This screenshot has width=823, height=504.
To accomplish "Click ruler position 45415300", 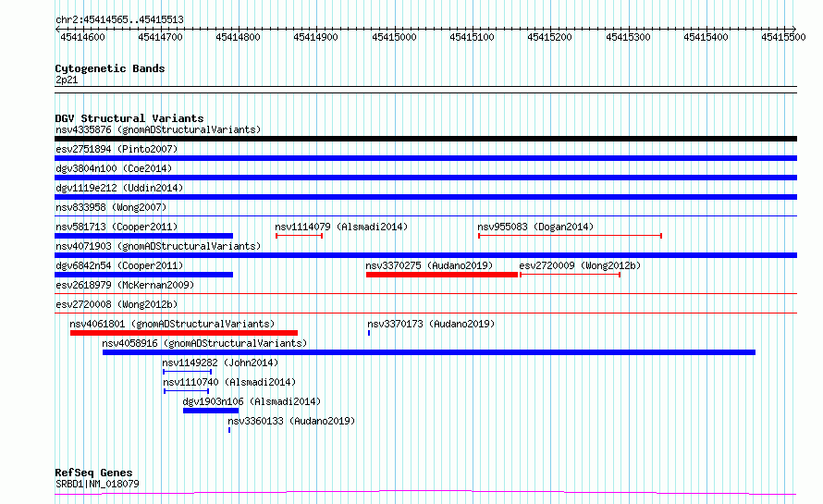I will tap(628, 37).
